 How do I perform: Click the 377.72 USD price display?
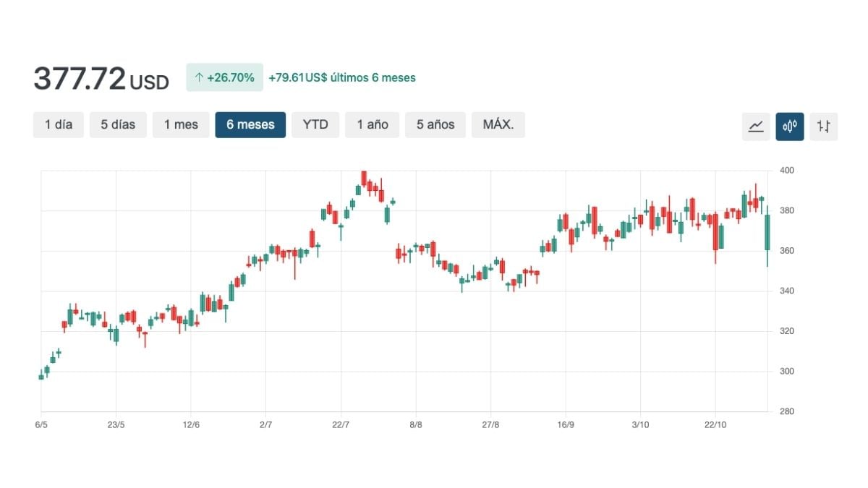pos(100,80)
